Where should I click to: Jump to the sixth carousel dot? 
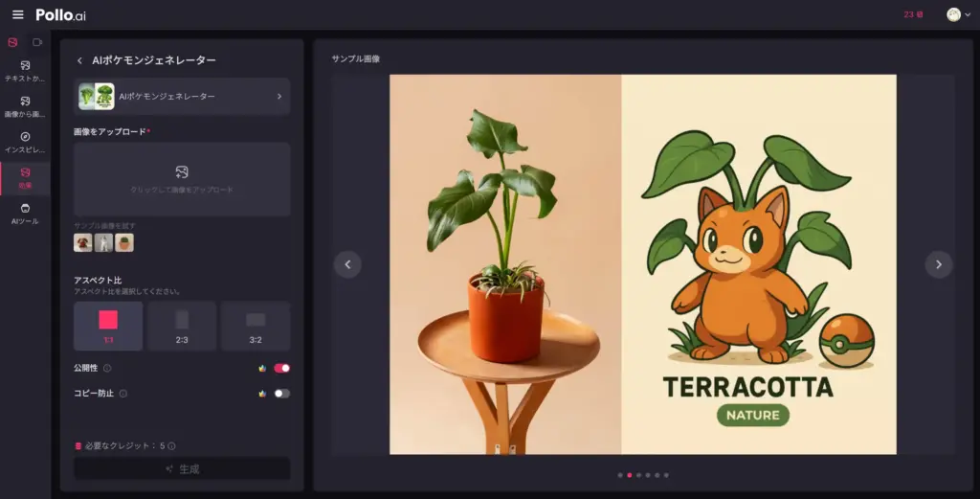666,475
